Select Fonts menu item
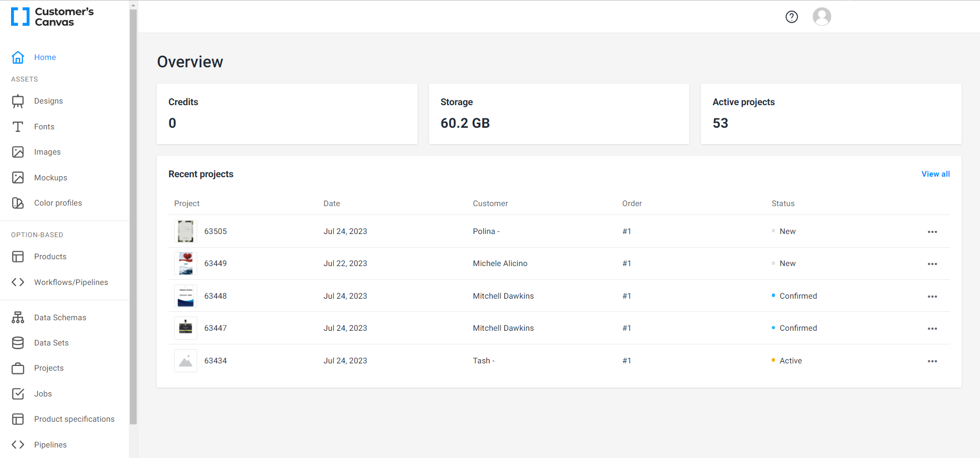Viewport: 980px width, 458px height. [x=44, y=127]
